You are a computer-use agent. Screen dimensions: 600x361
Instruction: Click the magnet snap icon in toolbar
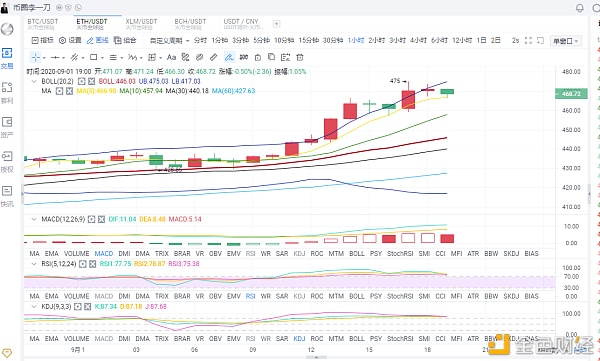tap(243, 57)
